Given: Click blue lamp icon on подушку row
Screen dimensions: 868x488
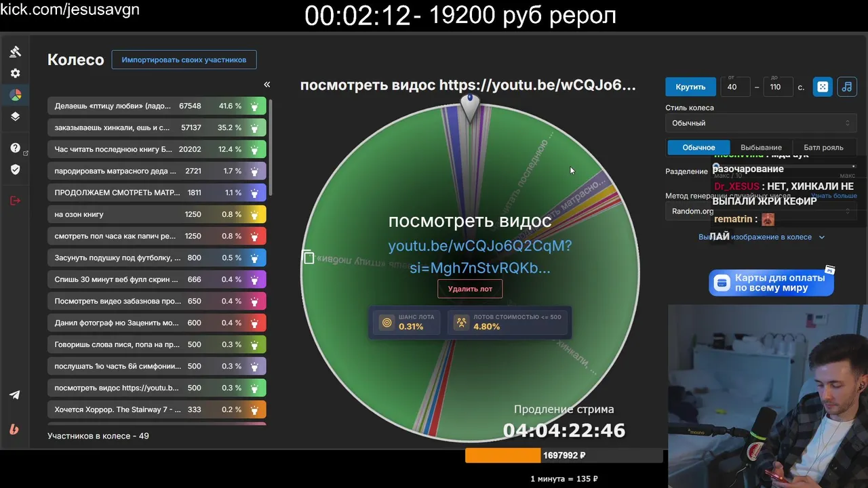Looking at the screenshot, I should point(254,258).
